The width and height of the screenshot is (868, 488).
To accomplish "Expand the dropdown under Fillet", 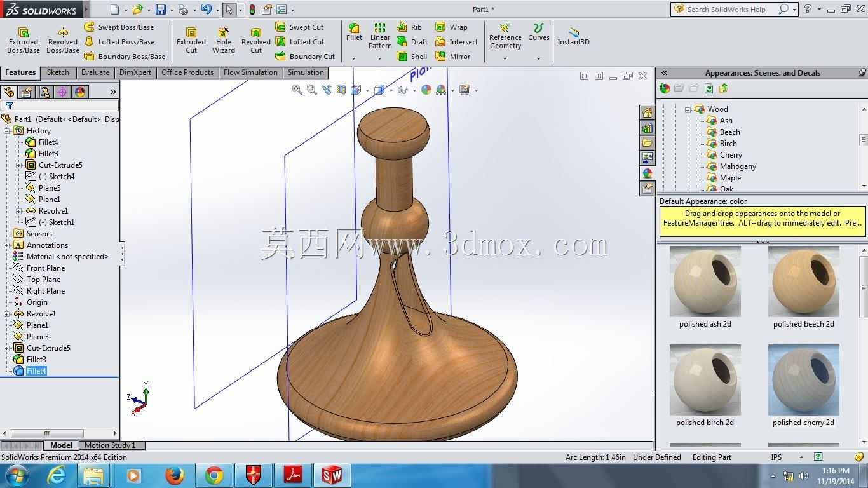I will pyautogui.click(x=354, y=58).
